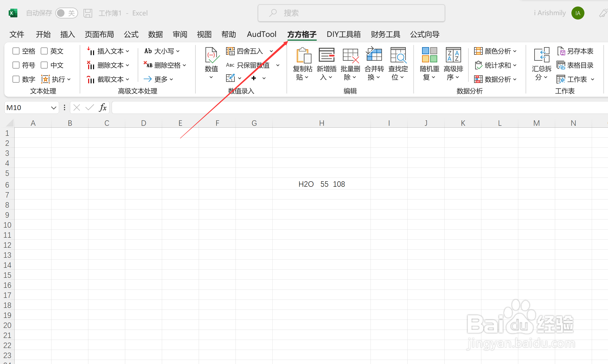Click the 新增插入 icon
This screenshot has height=364, width=608.
326,55
